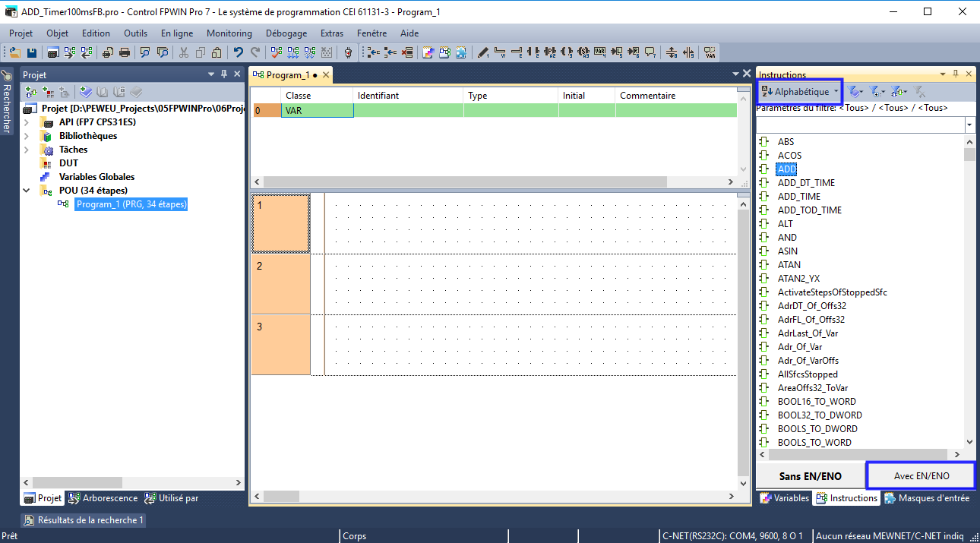Click the Cut scissors icon
This screenshot has width=980, height=543.
[183, 52]
